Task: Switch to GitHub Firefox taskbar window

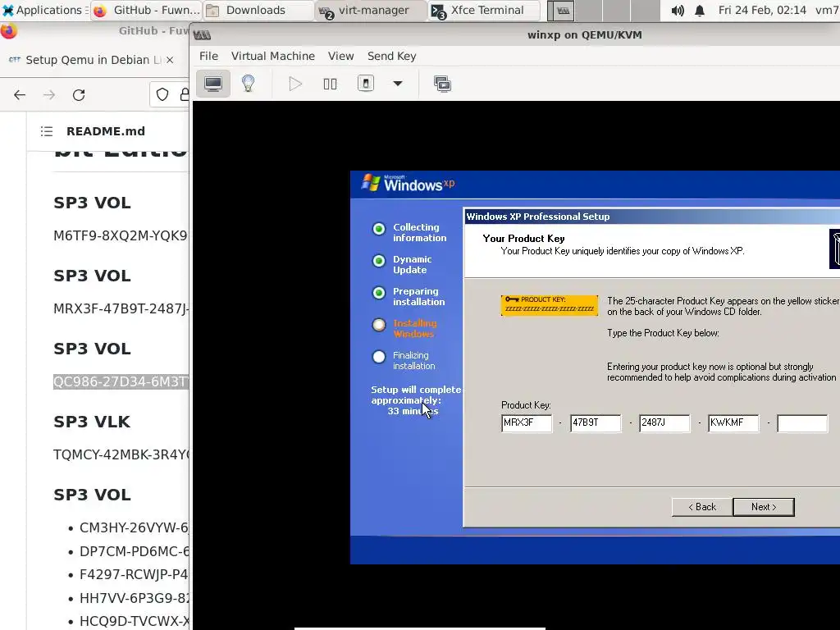Action: tap(146, 10)
